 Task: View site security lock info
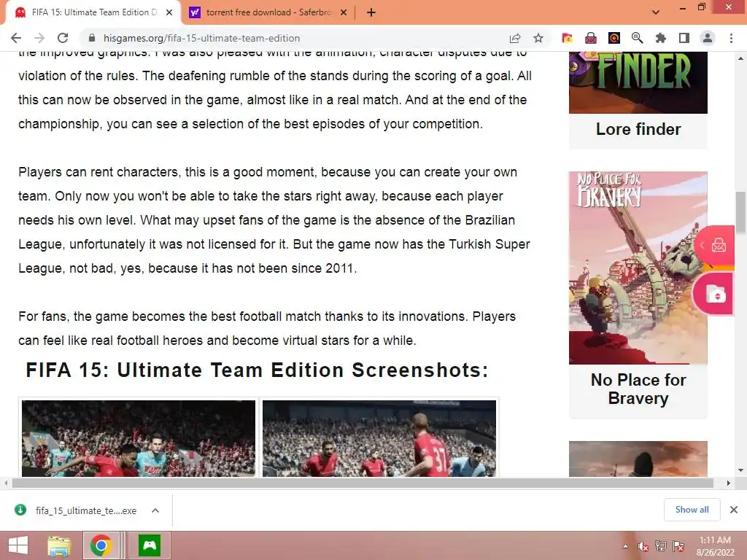tap(92, 38)
